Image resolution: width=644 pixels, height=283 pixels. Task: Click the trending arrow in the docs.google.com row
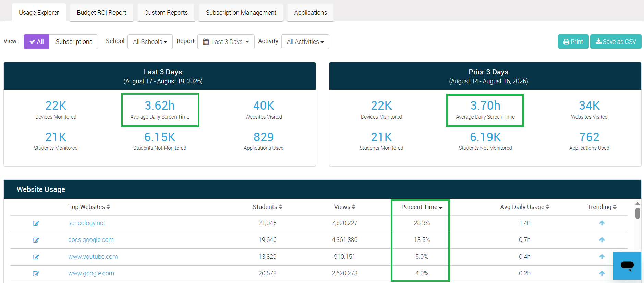[x=602, y=240]
